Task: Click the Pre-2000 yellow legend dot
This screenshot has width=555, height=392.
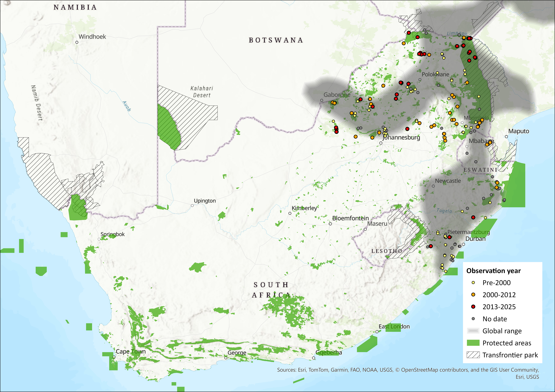Action: tap(473, 283)
